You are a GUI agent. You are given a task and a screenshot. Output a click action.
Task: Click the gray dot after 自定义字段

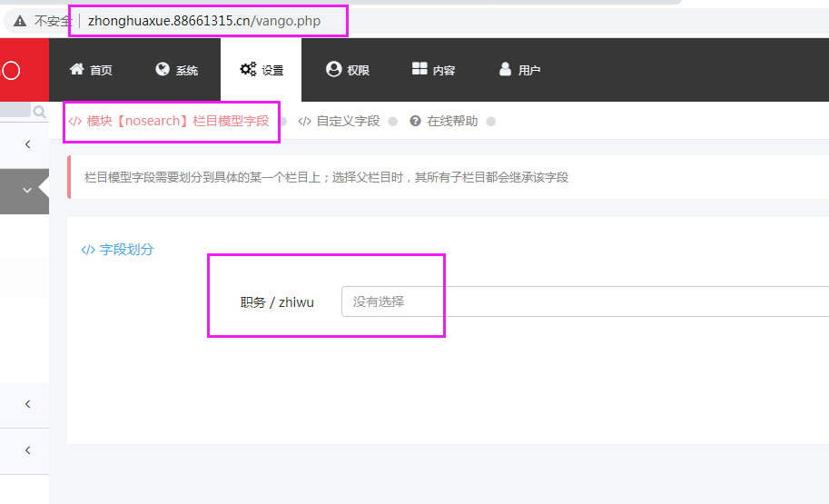tap(393, 122)
